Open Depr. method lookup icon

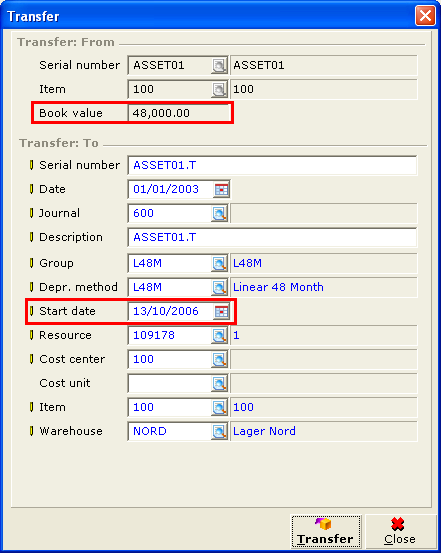[x=219, y=288]
